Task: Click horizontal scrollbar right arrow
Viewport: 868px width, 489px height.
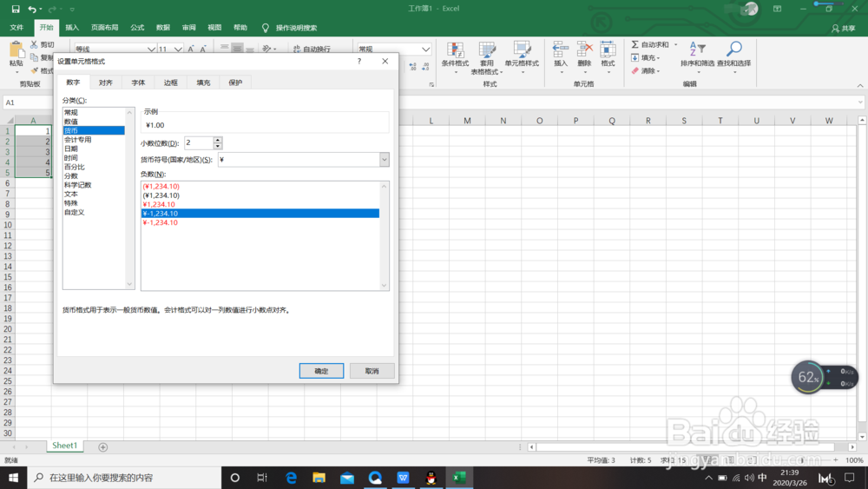Action: [852, 447]
